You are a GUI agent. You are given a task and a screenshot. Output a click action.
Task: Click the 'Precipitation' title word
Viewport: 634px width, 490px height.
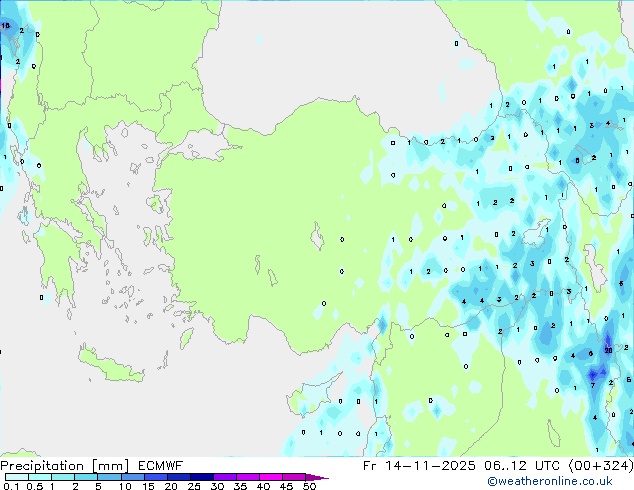[x=42, y=466]
